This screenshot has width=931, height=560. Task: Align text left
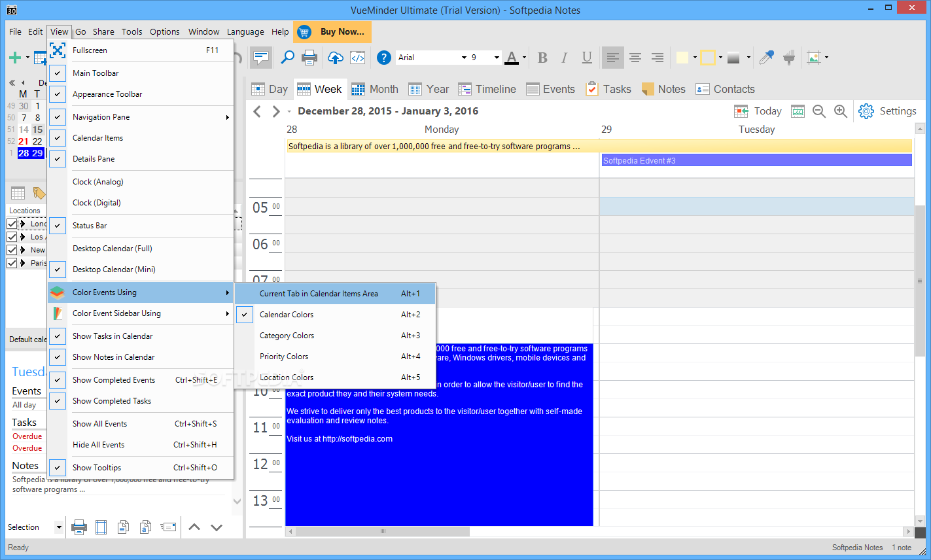coord(613,58)
